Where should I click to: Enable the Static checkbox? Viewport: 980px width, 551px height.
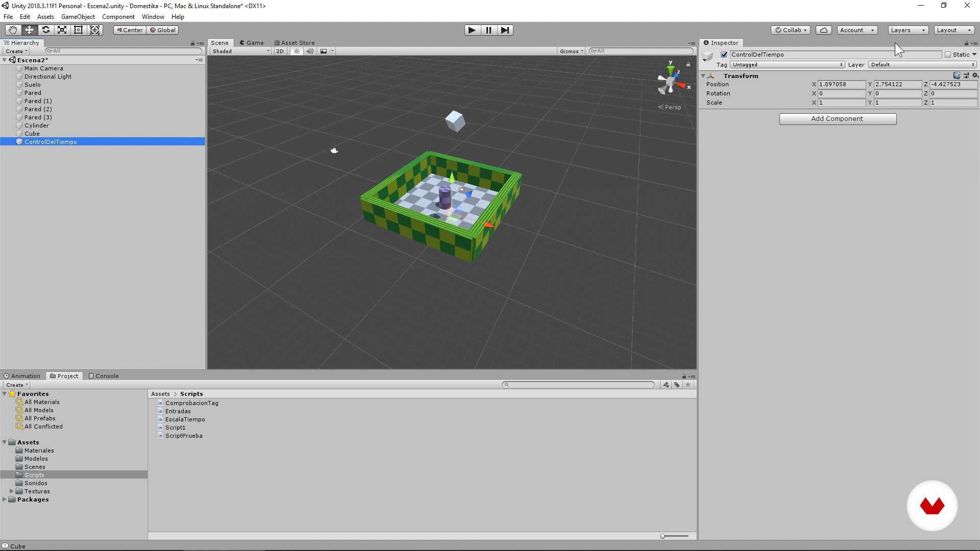point(948,55)
